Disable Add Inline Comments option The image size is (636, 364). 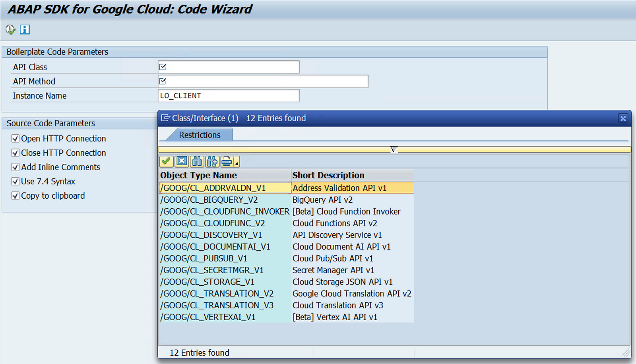(16, 167)
